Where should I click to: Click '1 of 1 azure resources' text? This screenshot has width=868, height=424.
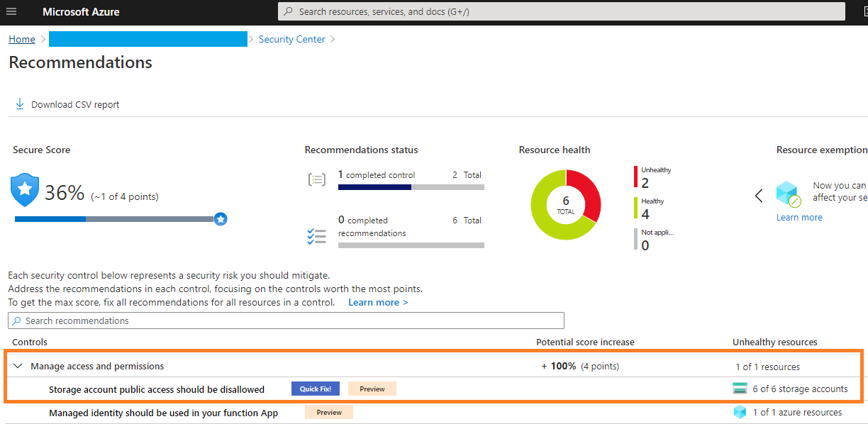(797, 412)
